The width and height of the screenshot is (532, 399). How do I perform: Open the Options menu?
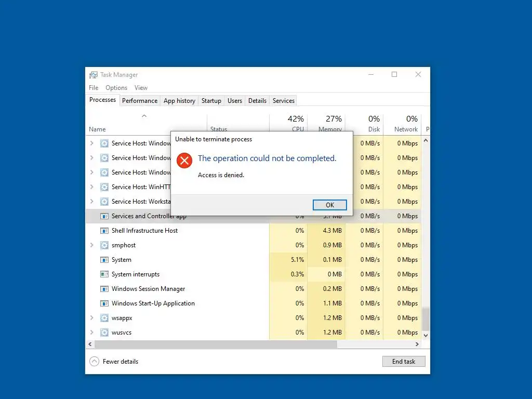[x=116, y=87]
